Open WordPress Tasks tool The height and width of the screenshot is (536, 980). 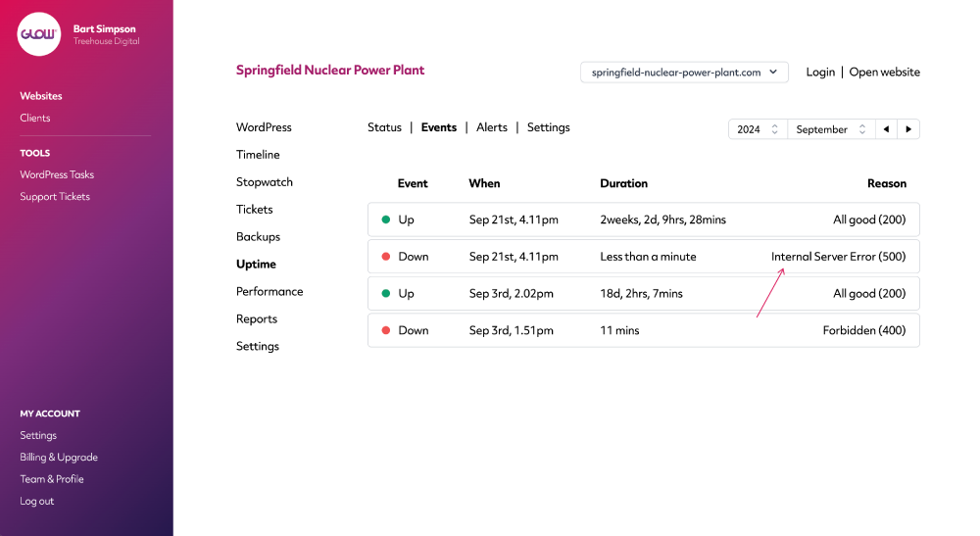click(x=57, y=174)
